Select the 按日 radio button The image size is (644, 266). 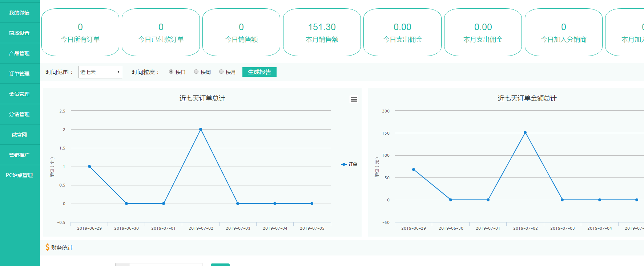point(171,72)
